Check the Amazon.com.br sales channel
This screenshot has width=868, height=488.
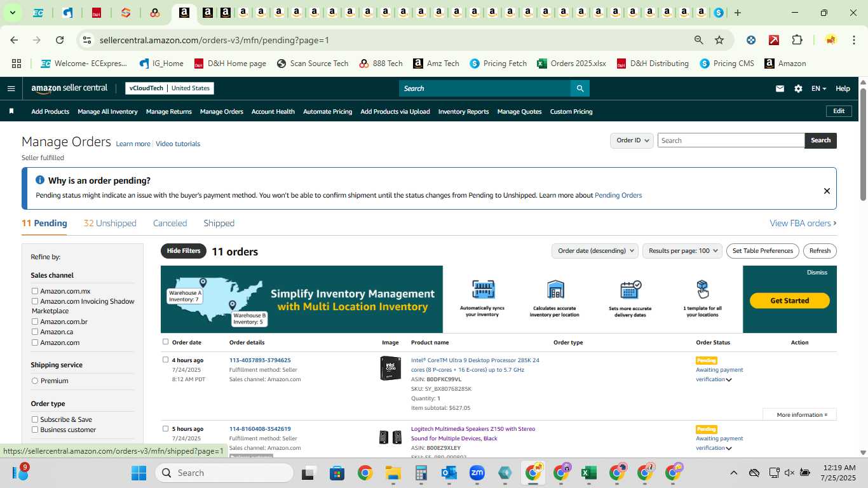tap(35, 322)
